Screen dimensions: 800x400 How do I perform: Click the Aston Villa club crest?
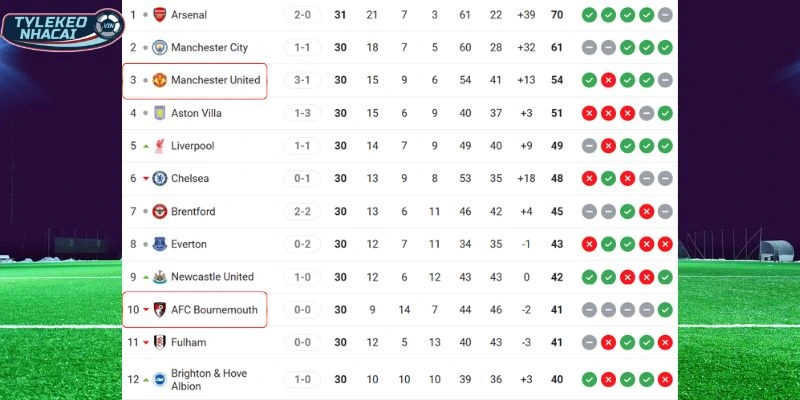159,113
